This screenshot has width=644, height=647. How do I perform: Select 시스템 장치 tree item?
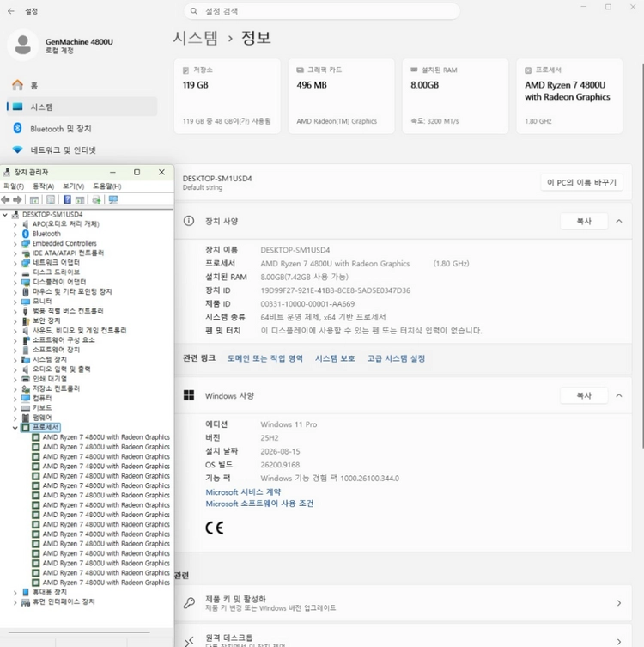click(x=50, y=359)
